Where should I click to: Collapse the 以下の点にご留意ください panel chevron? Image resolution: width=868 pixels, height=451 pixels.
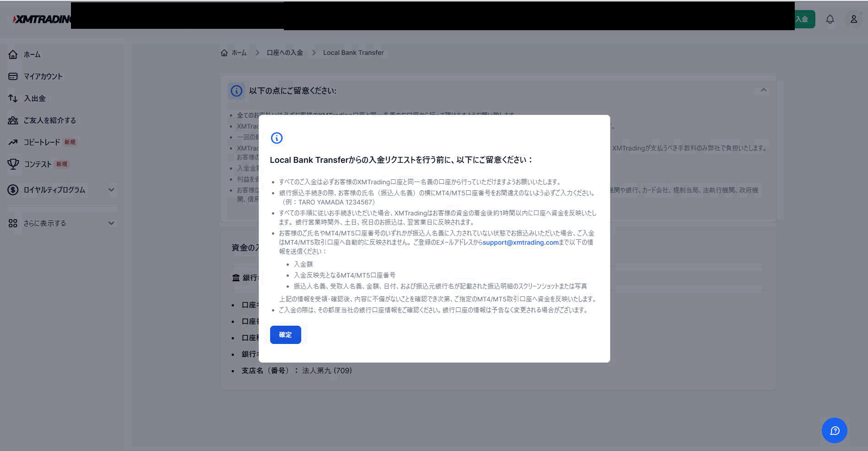click(x=764, y=90)
